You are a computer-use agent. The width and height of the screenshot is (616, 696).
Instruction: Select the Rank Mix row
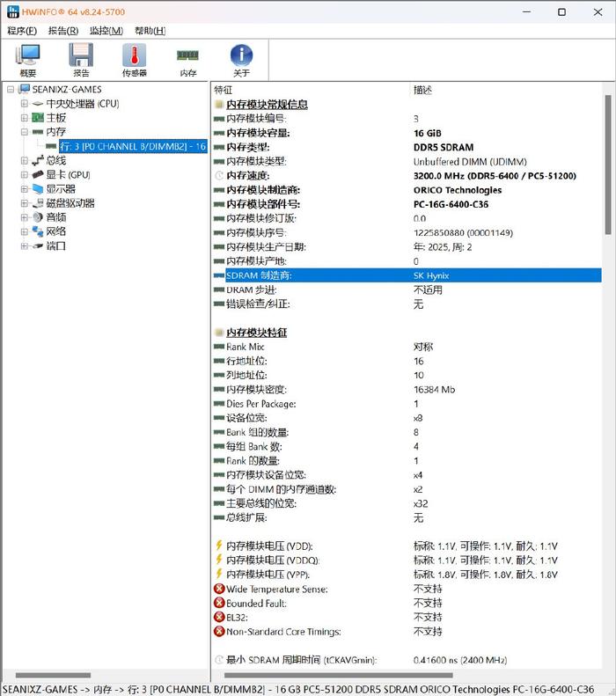(407, 347)
